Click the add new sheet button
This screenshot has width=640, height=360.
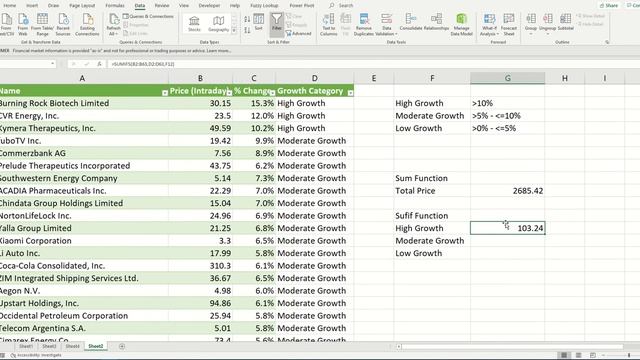click(x=122, y=346)
